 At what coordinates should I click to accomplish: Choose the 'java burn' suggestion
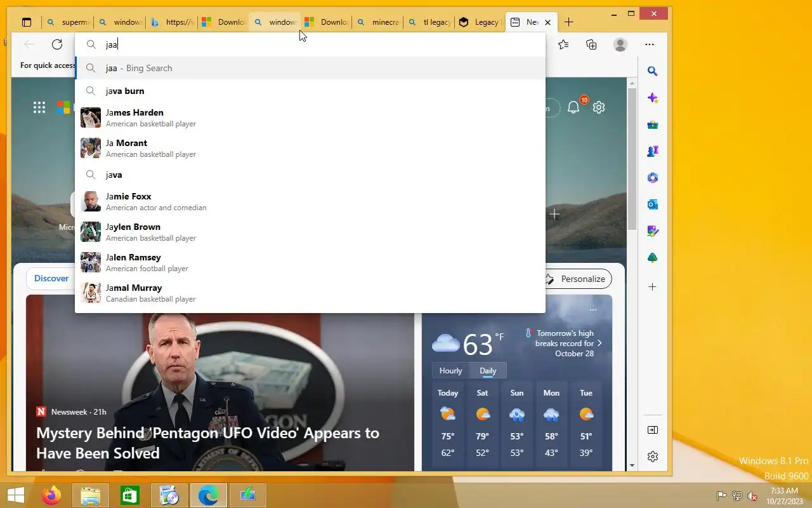pyautogui.click(x=310, y=91)
